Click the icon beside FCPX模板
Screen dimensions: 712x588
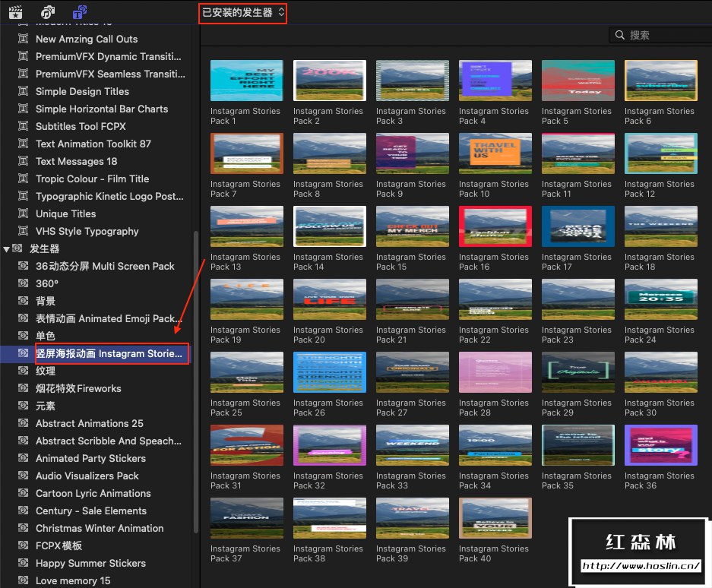(x=23, y=545)
